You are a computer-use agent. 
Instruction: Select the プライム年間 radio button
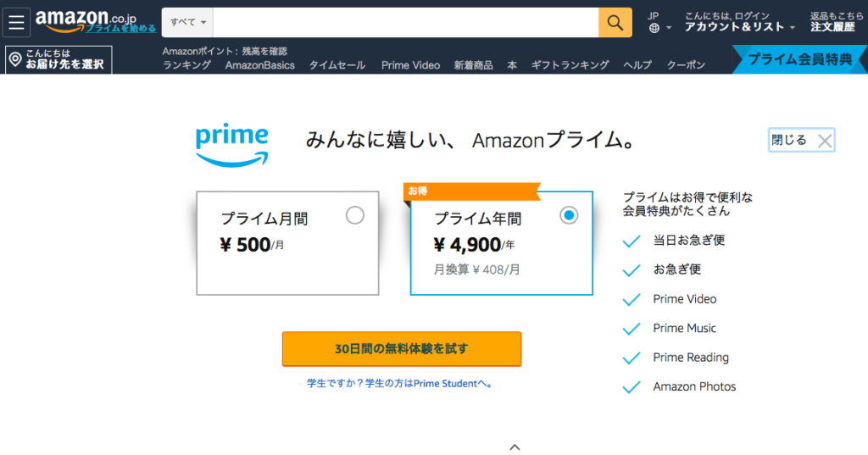(569, 215)
